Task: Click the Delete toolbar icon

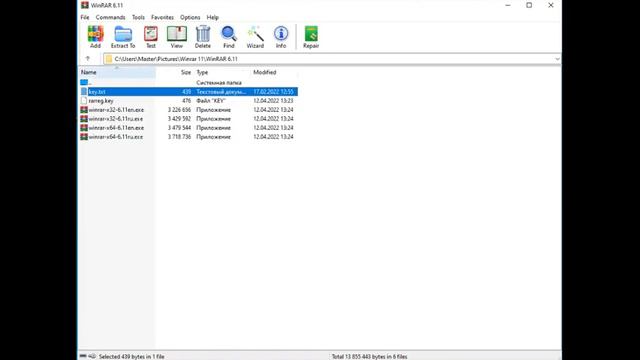Action: [203, 37]
